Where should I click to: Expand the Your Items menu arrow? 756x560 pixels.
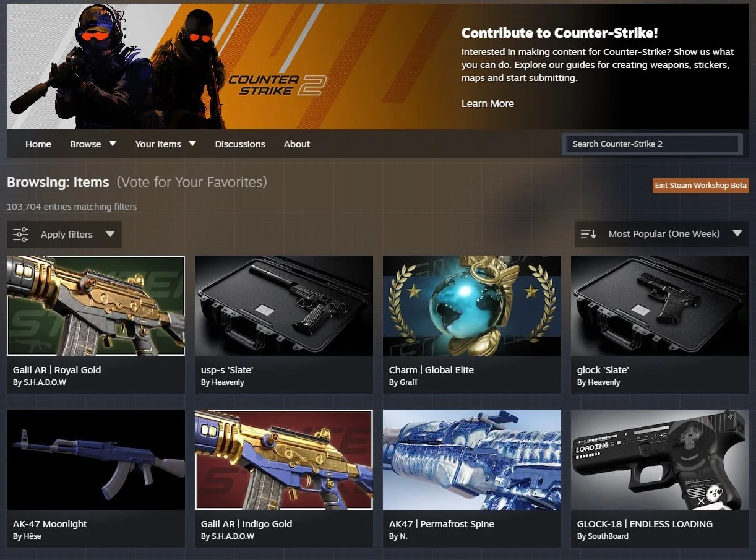pyautogui.click(x=192, y=144)
